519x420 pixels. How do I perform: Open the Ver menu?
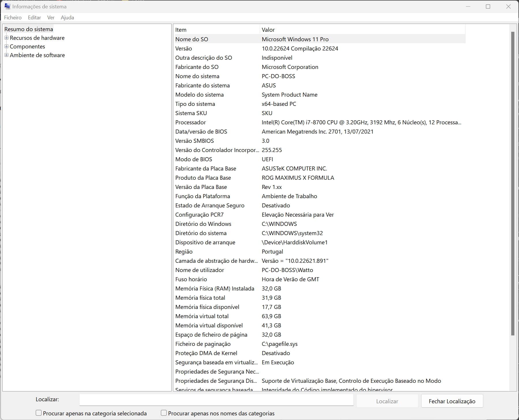[51, 18]
